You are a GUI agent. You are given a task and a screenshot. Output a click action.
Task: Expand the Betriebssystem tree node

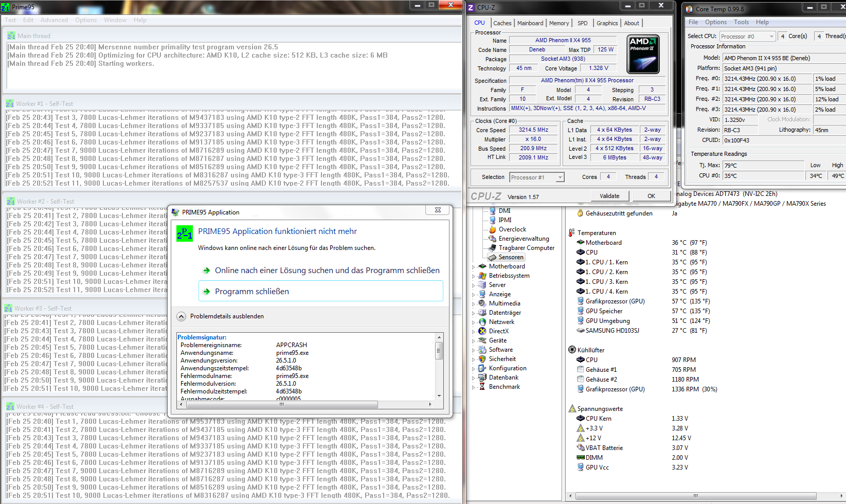[x=474, y=276]
